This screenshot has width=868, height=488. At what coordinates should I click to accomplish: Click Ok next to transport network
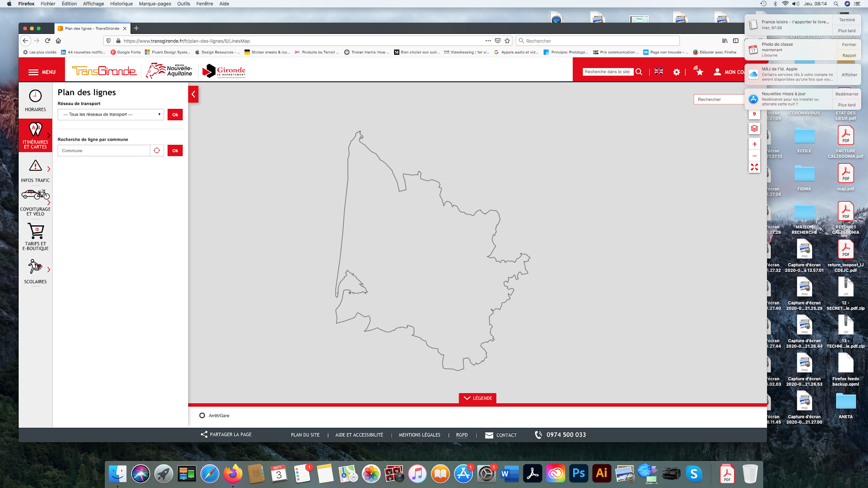click(175, 114)
